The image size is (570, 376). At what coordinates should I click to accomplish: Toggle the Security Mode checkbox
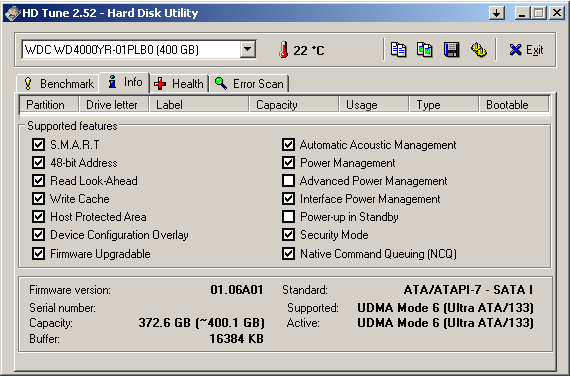tap(288, 235)
